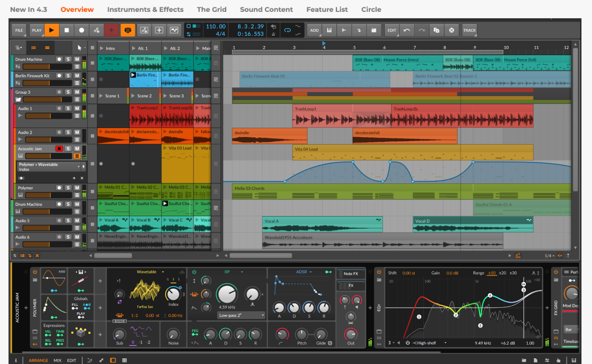Screen dimensions: 592x364
Task: Solo the Berlin Firework Kit track
Action: pyautogui.click(x=68, y=75)
